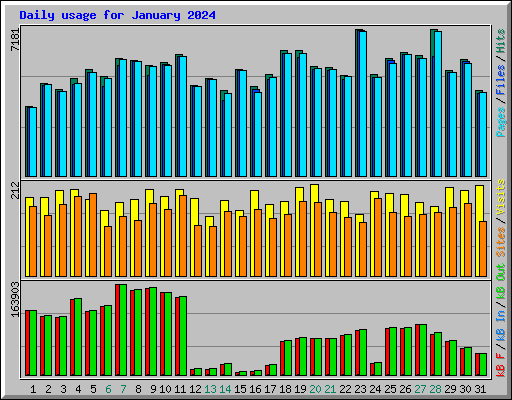
Task: Click day 31 on the x-axis
Action: 480,389
